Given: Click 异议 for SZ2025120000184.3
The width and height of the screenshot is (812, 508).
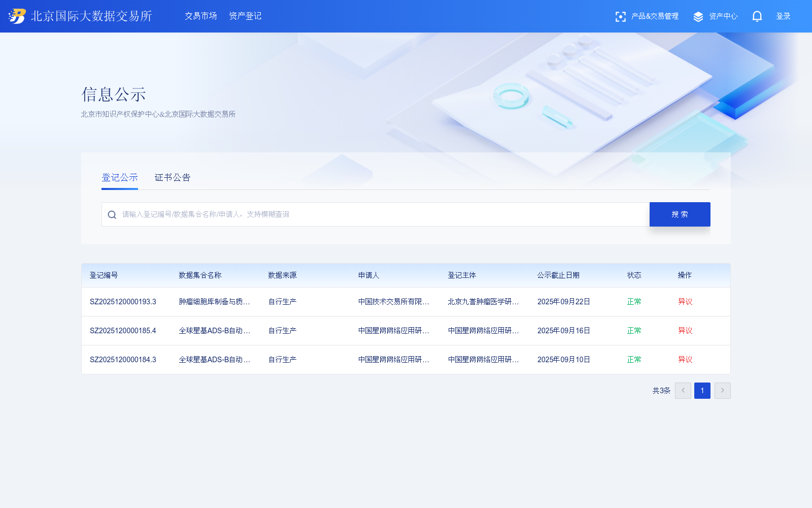Looking at the screenshot, I should pyautogui.click(x=685, y=360).
